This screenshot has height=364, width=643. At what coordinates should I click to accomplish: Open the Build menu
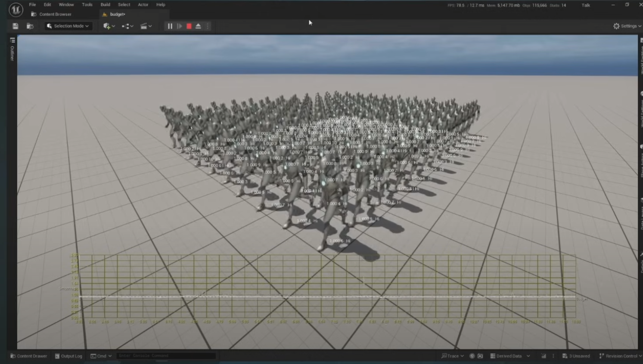105,5
